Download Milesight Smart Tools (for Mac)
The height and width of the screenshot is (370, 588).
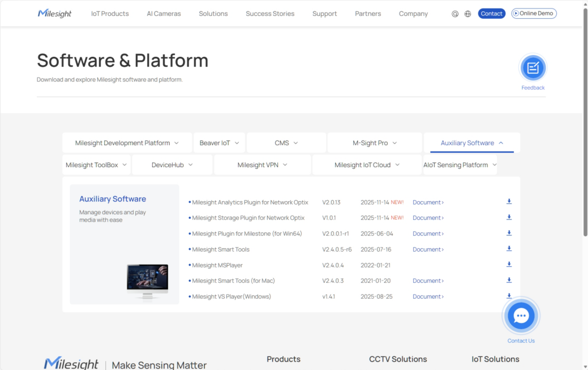pyautogui.click(x=509, y=280)
